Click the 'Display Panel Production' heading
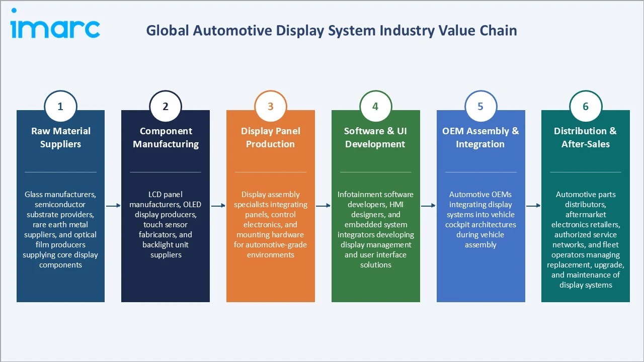Screen dimensions: 644x362 [x=271, y=138]
